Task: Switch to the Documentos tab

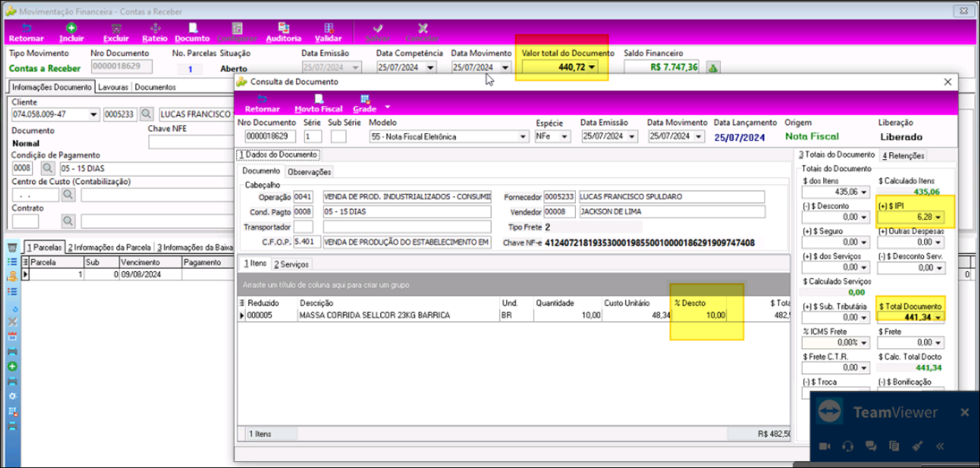Action: pyautogui.click(x=156, y=87)
